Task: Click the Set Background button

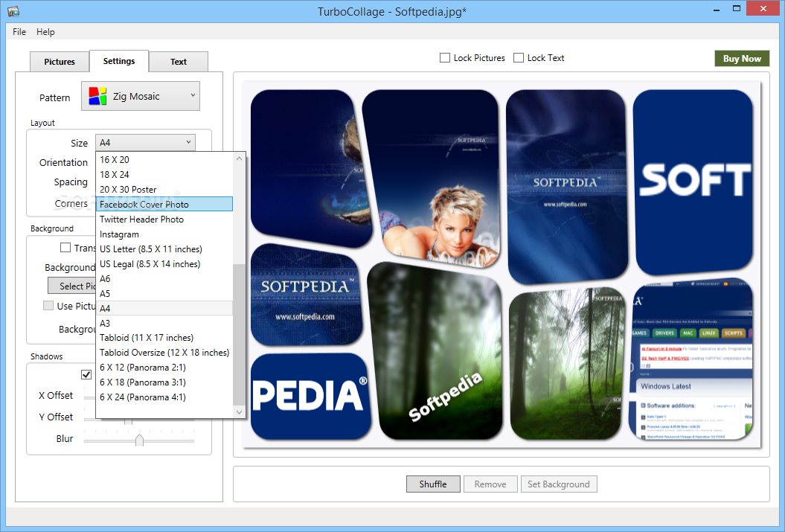Action: (x=559, y=484)
